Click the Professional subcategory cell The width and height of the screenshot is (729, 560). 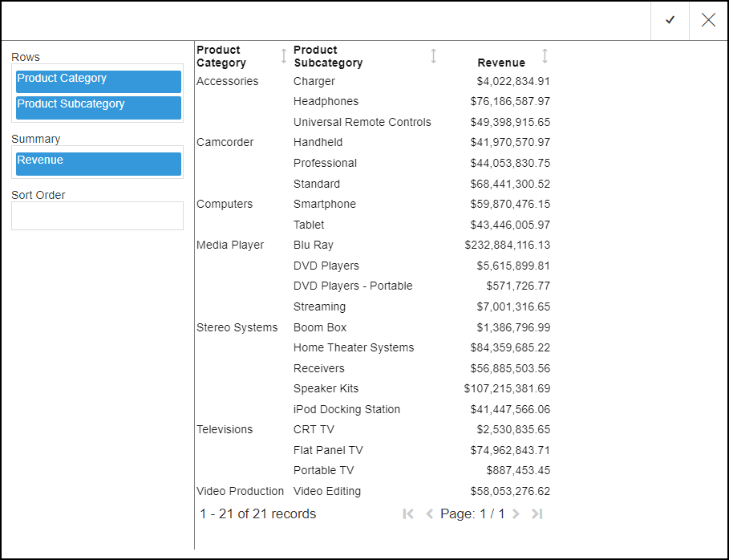click(x=325, y=163)
